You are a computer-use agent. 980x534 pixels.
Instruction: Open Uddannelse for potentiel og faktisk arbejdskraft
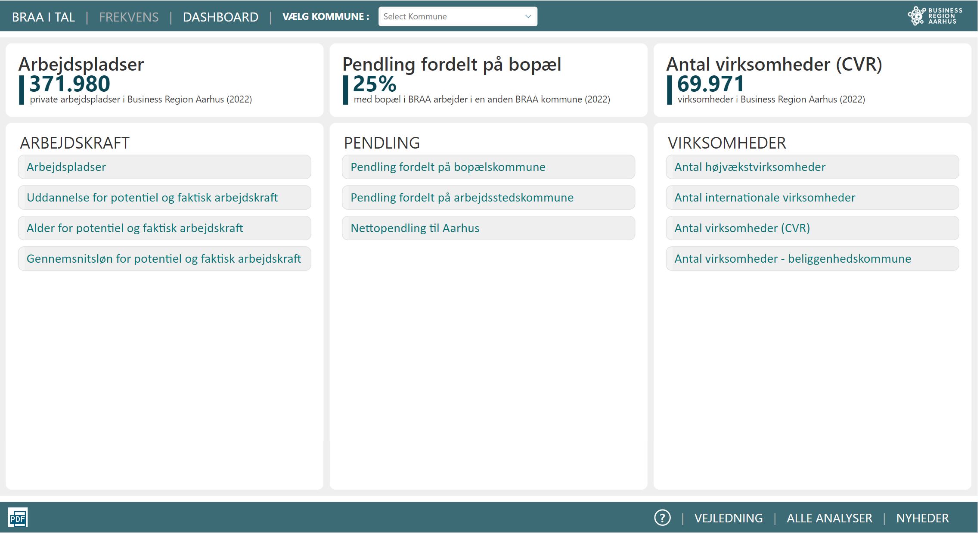[164, 198]
